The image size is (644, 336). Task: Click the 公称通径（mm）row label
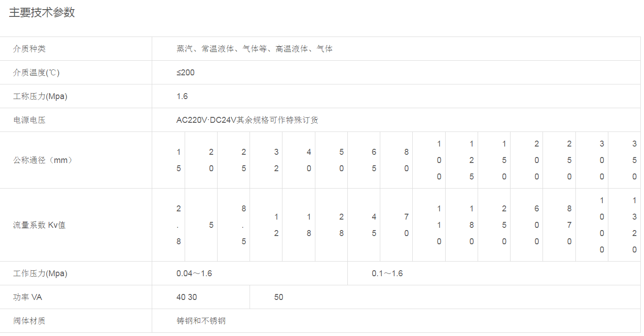[43, 160]
